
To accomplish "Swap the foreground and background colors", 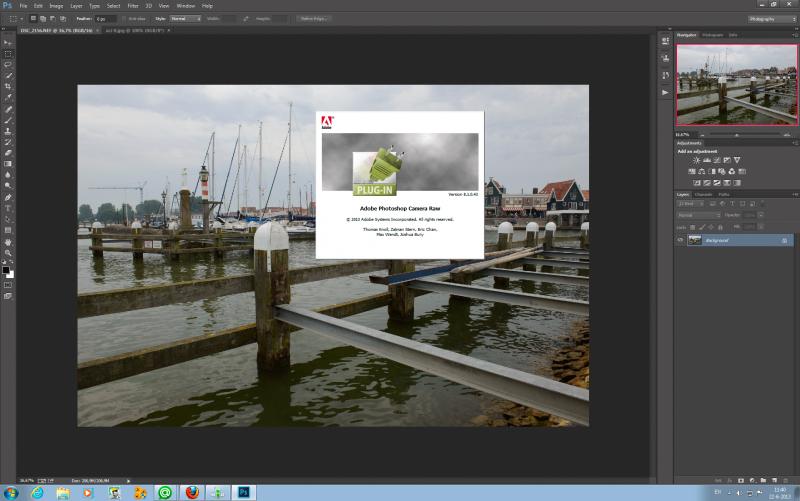I will (12, 262).
